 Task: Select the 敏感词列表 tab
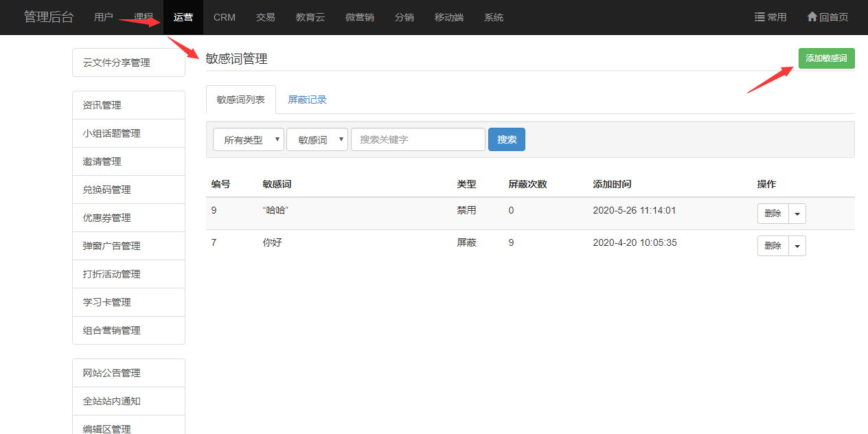click(x=240, y=100)
